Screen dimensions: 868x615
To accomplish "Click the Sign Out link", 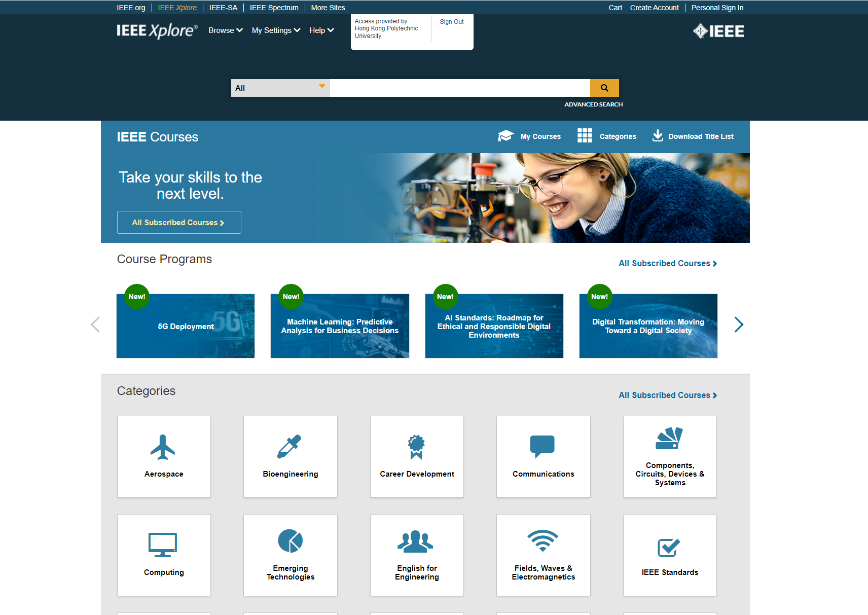I will 452,22.
